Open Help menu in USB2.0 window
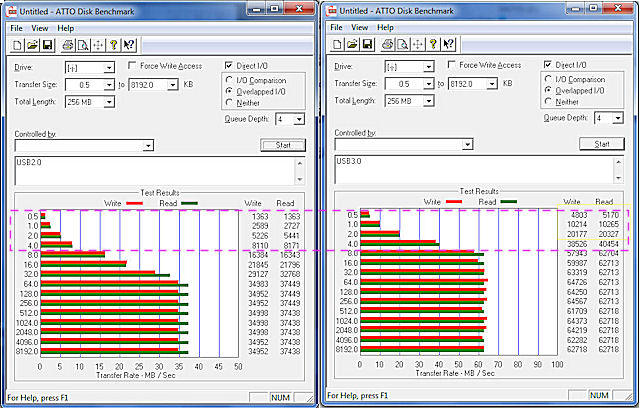The height and width of the screenshot is (408, 640). click(x=65, y=28)
